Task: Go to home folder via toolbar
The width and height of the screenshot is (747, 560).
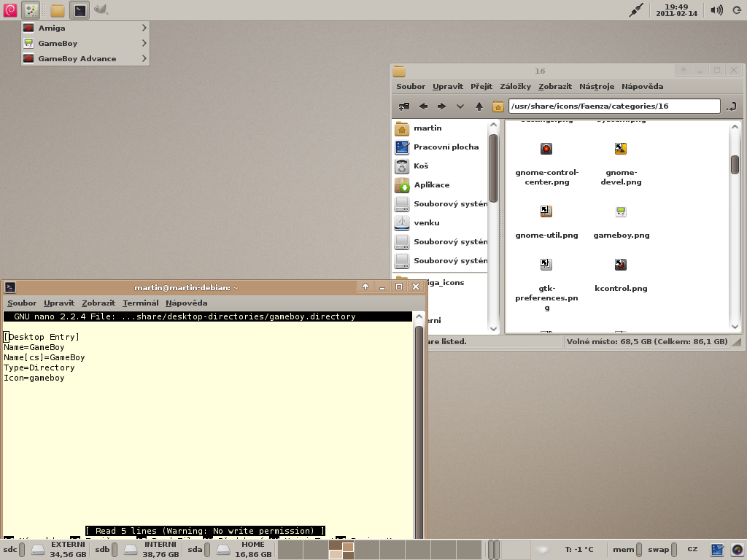Action: tap(498, 106)
